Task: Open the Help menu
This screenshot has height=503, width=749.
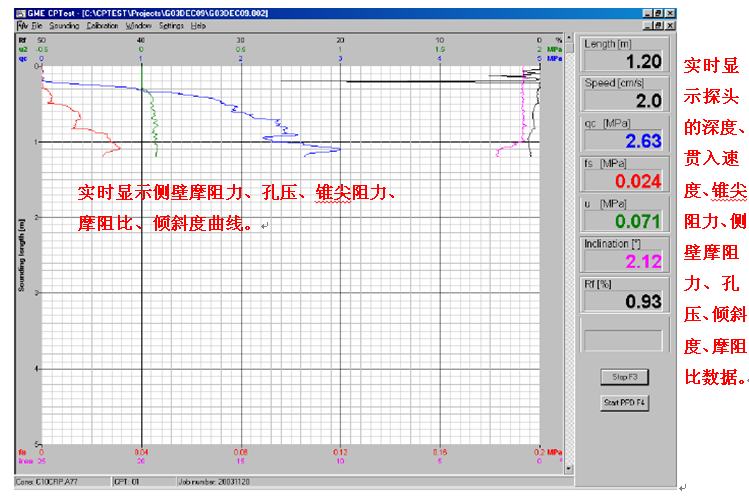Action: 198,25
